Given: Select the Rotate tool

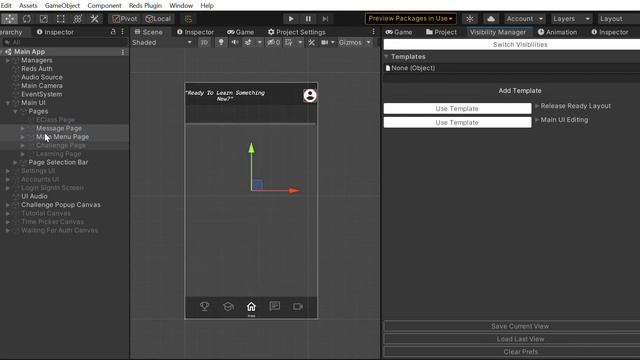Looking at the screenshot, I should [27, 19].
